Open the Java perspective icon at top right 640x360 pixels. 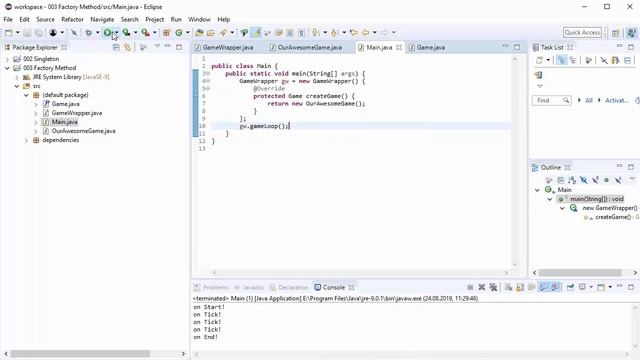coord(631,33)
